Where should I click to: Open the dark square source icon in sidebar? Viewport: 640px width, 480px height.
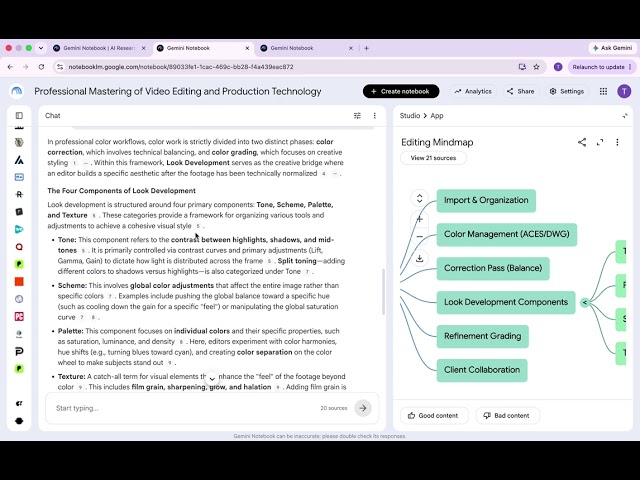coord(19,212)
